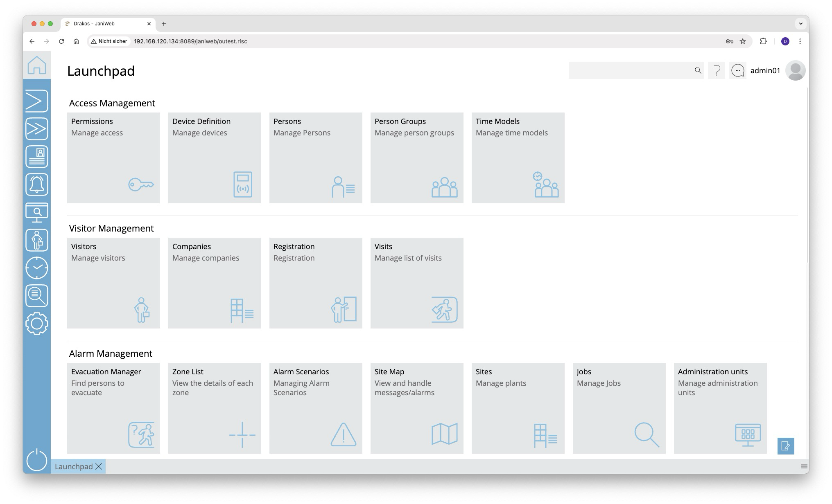Open the Device Definition tile
This screenshot has width=832, height=504.
[x=215, y=157]
